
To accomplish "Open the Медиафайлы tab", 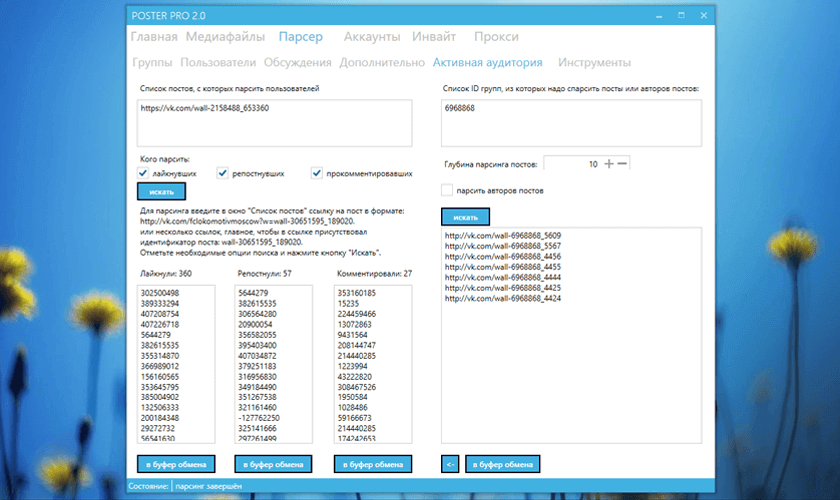I will tap(225, 36).
